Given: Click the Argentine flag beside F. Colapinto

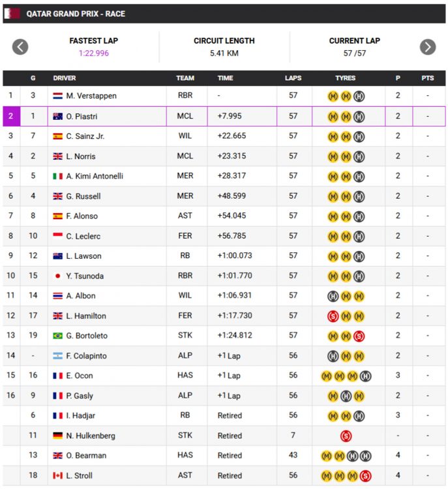Looking at the screenshot, I should [58, 356].
